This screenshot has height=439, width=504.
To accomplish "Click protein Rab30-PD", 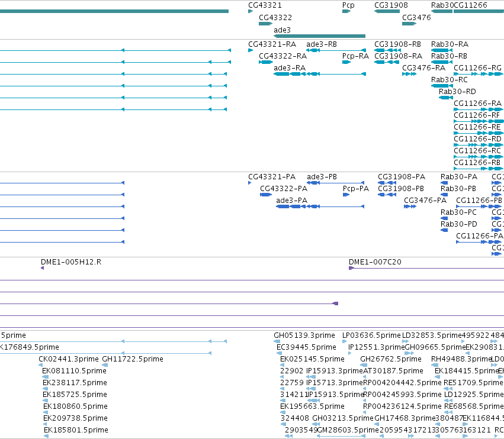I will click(458, 224).
